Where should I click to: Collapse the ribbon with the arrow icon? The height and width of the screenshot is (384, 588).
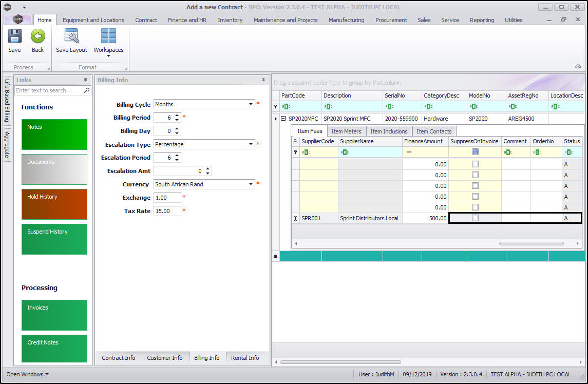(x=578, y=67)
